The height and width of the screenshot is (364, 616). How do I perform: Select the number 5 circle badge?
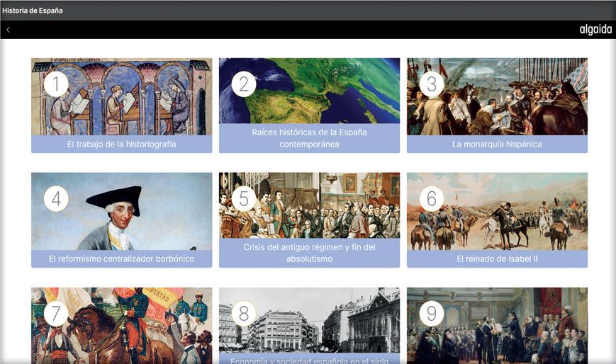pyautogui.click(x=244, y=199)
